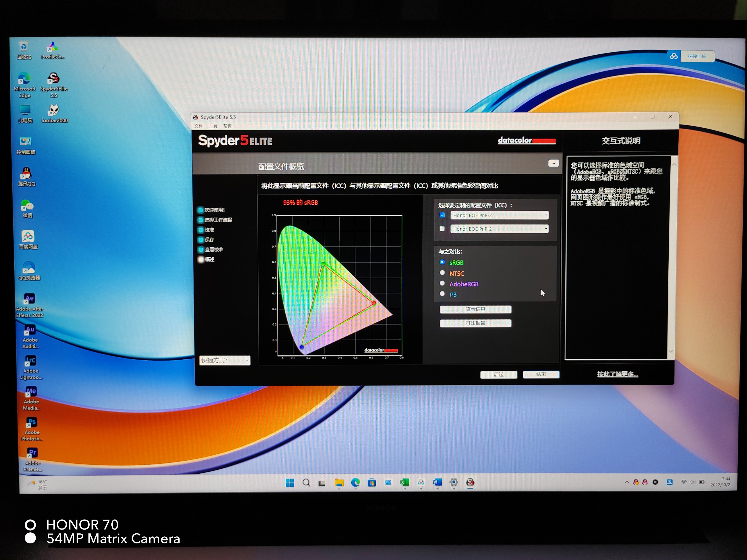Open the 快捷方式 shortcut dropdown
The width and height of the screenshot is (747, 560).
coord(225,361)
